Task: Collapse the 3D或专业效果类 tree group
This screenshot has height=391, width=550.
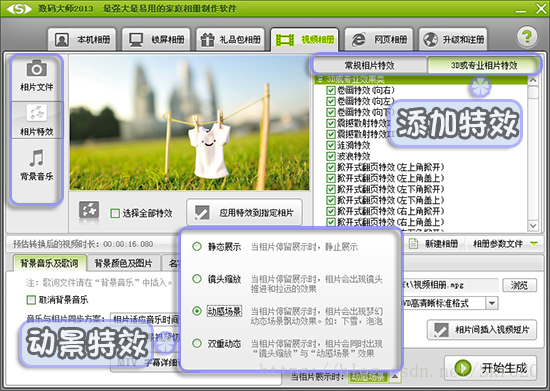Action: 320,80
